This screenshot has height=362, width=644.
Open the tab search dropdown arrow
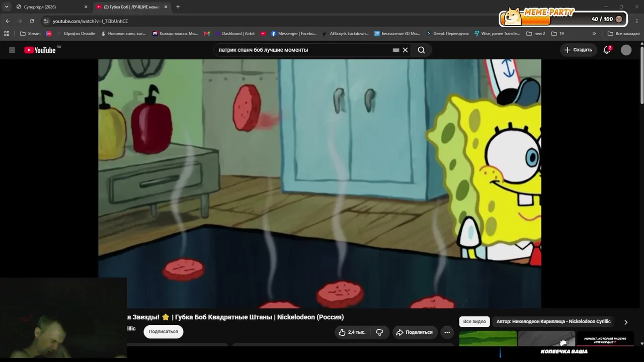pyautogui.click(x=7, y=7)
